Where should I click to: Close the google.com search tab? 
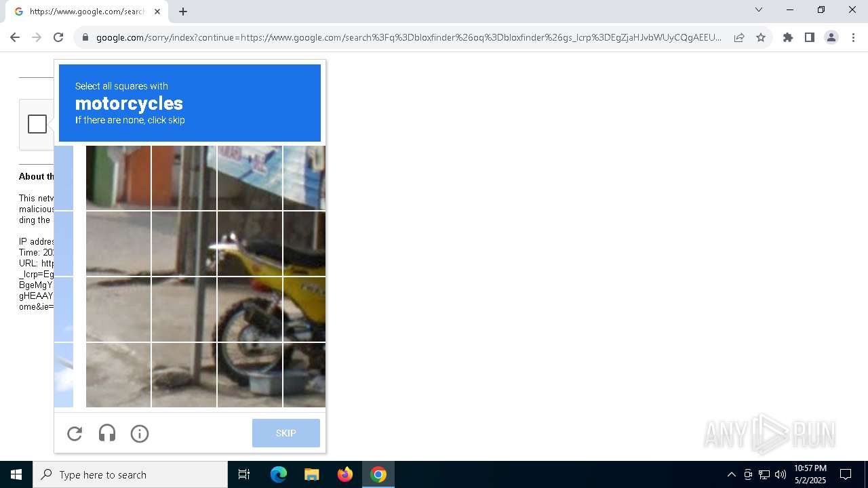click(x=157, y=12)
